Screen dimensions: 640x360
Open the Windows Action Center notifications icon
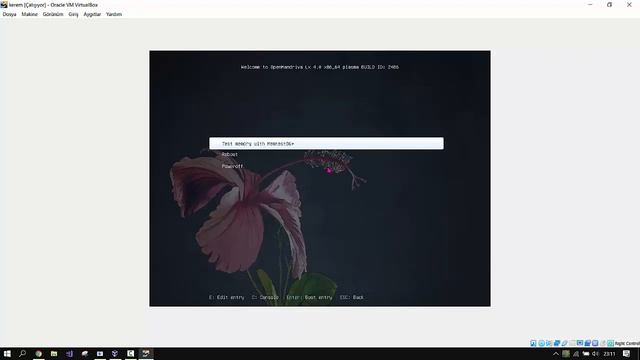click(x=627, y=354)
